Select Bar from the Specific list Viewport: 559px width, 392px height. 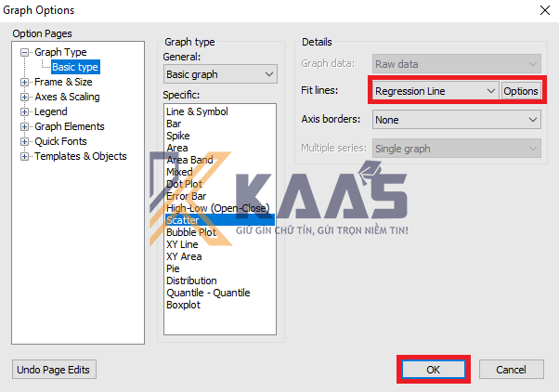pos(174,124)
